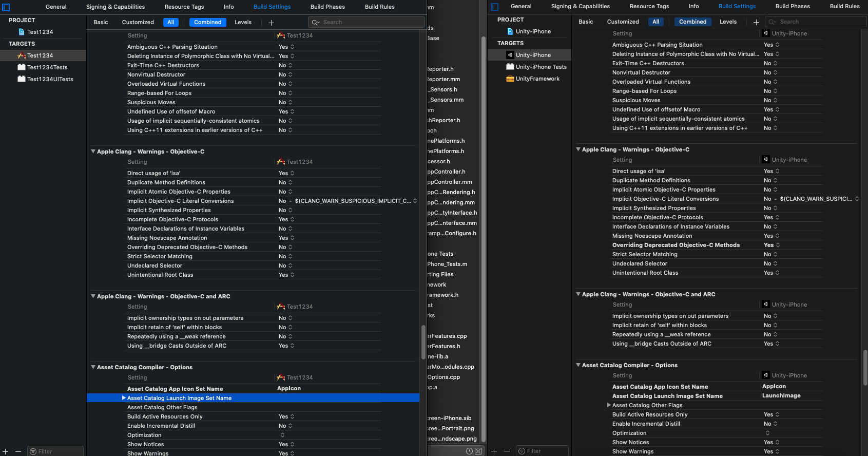Viewport: 868px width, 456px height.
Task: Remove the selected target in right window
Action: [507, 451]
